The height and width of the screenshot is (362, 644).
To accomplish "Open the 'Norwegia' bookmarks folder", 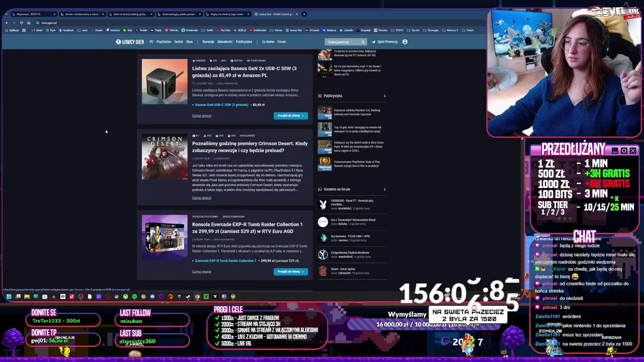I will 431,30.
